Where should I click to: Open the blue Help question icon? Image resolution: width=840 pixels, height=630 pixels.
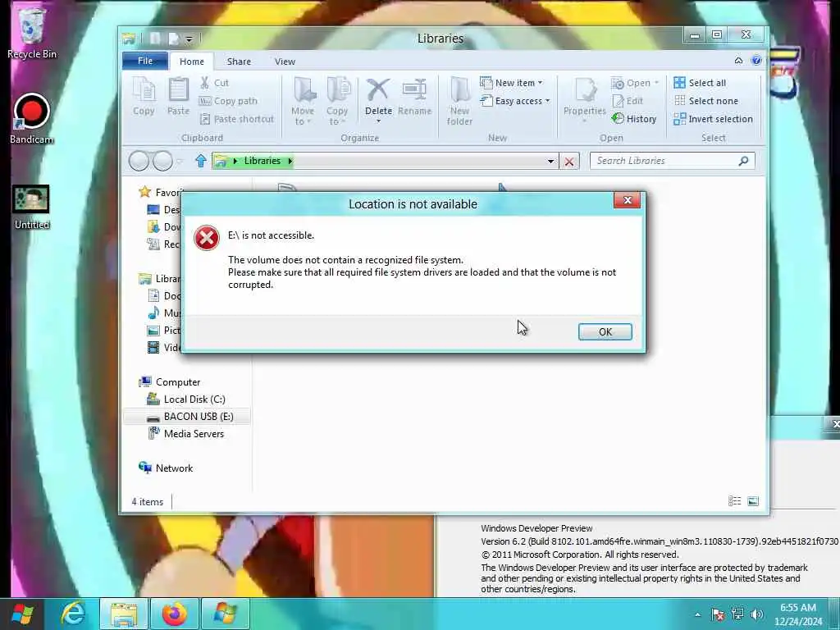click(756, 61)
